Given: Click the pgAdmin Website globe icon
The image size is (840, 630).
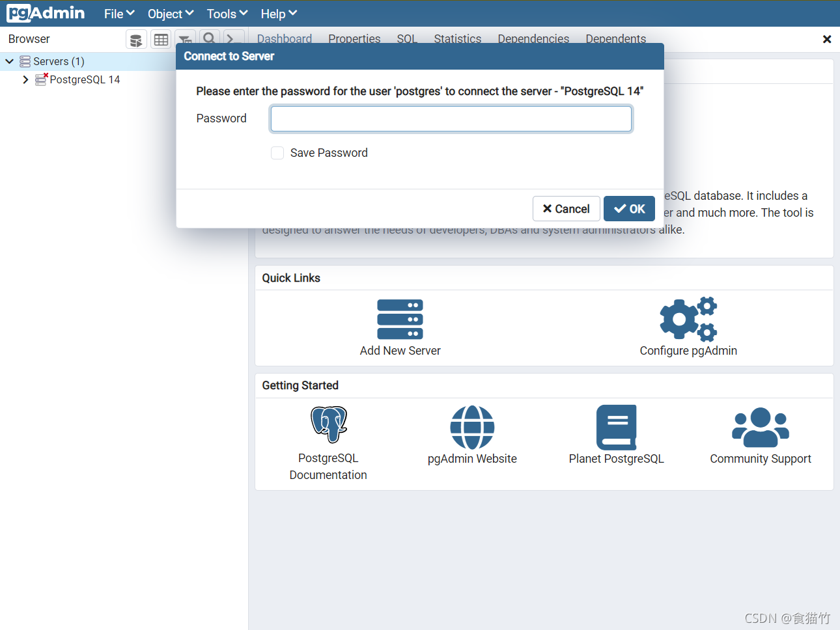Looking at the screenshot, I should coord(472,427).
